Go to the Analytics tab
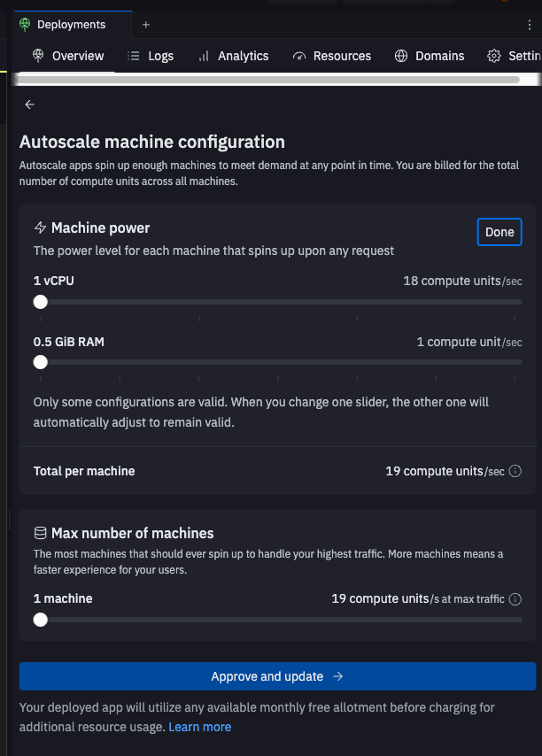 [233, 56]
